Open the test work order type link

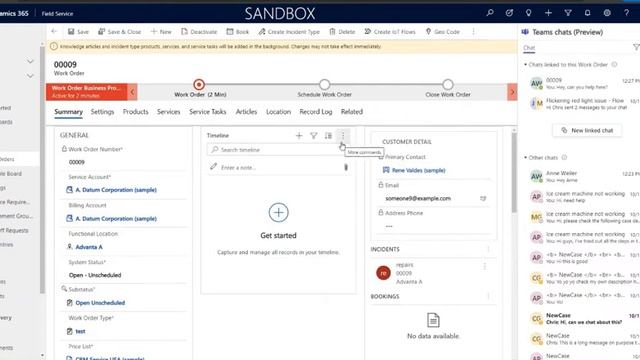point(80,331)
